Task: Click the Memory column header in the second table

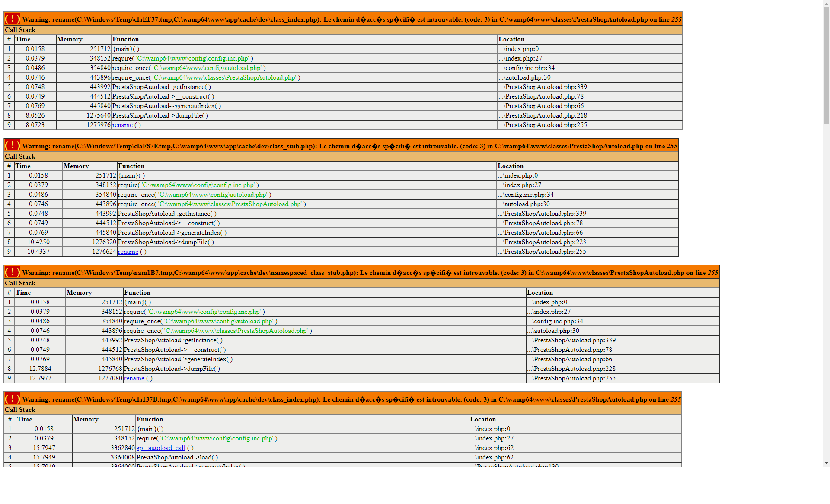Action: point(76,166)
